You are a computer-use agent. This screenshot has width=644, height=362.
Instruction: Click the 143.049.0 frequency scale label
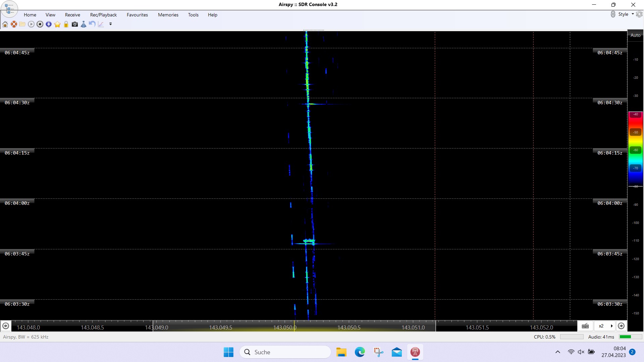(157, 327)
